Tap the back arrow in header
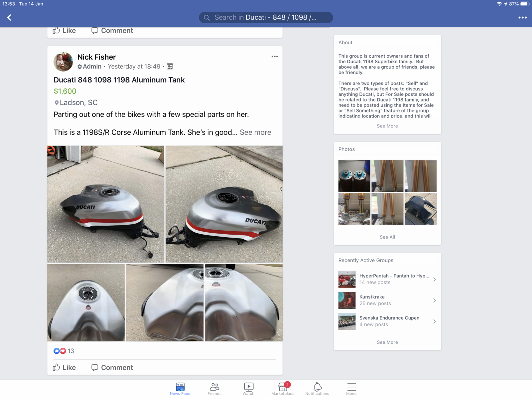Screen dimensions: 532x399 (9, 18)
